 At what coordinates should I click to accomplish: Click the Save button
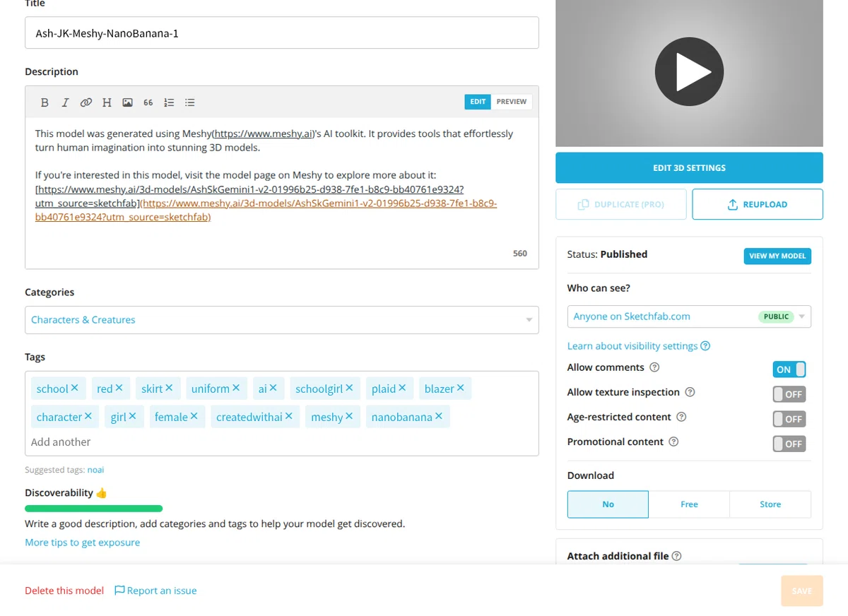click(802, 591)
